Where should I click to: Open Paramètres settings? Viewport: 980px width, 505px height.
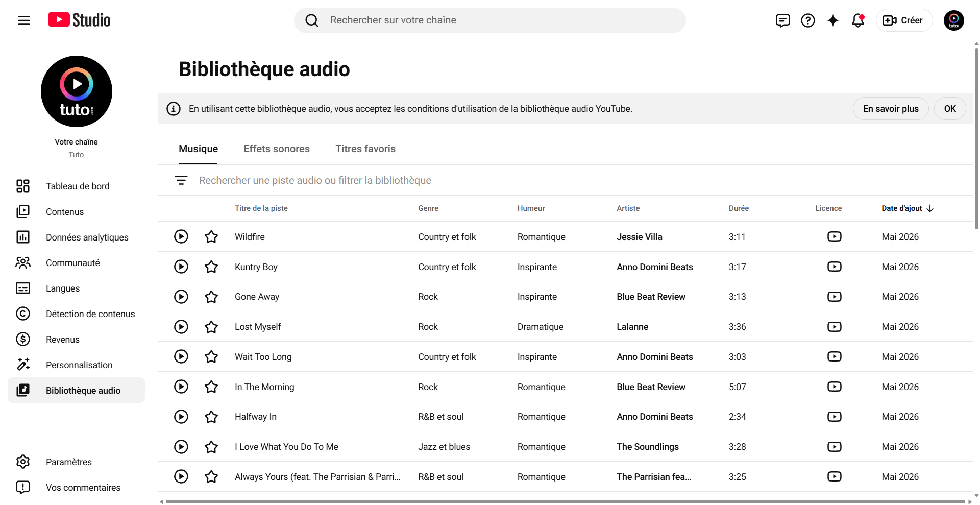pos(76,462)
